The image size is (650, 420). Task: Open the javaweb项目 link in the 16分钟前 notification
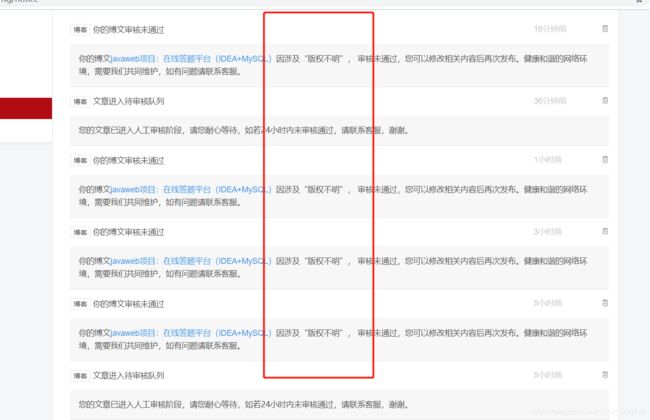click(133, 59)
